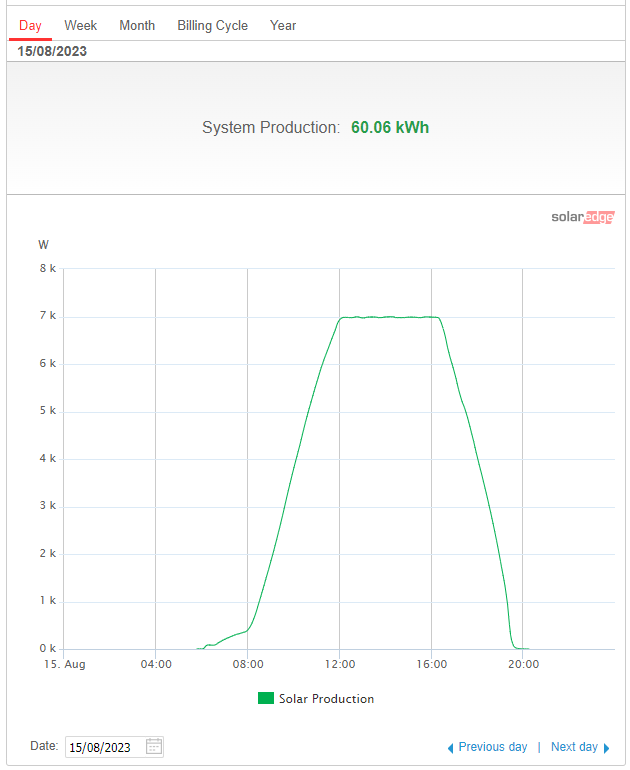Viewport: 630px width, 770px height.
Task: Click the 4 k y-axis label
Action: 48,458
